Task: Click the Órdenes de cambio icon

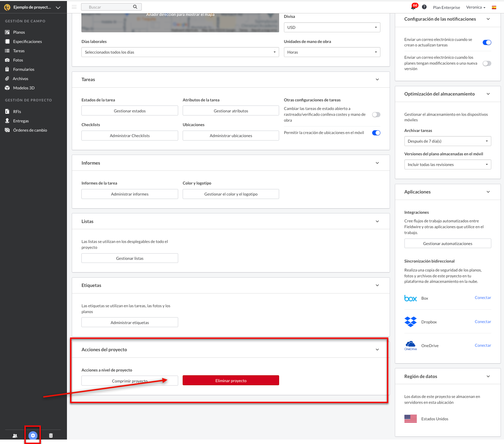Action: tap(7, 130)
